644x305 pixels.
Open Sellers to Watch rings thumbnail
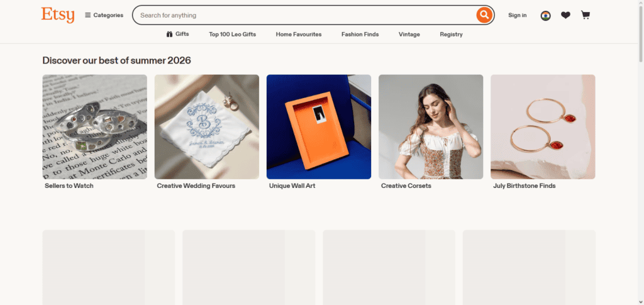95,127
